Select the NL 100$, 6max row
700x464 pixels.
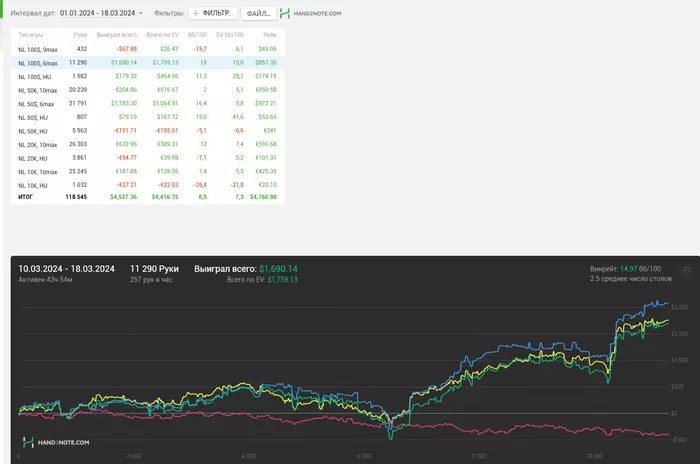pyautogui.click(x=147, y=63)
